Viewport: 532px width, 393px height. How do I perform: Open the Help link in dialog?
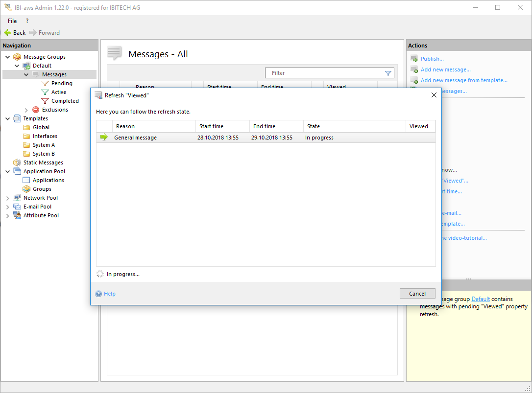(x=109, y=294)
